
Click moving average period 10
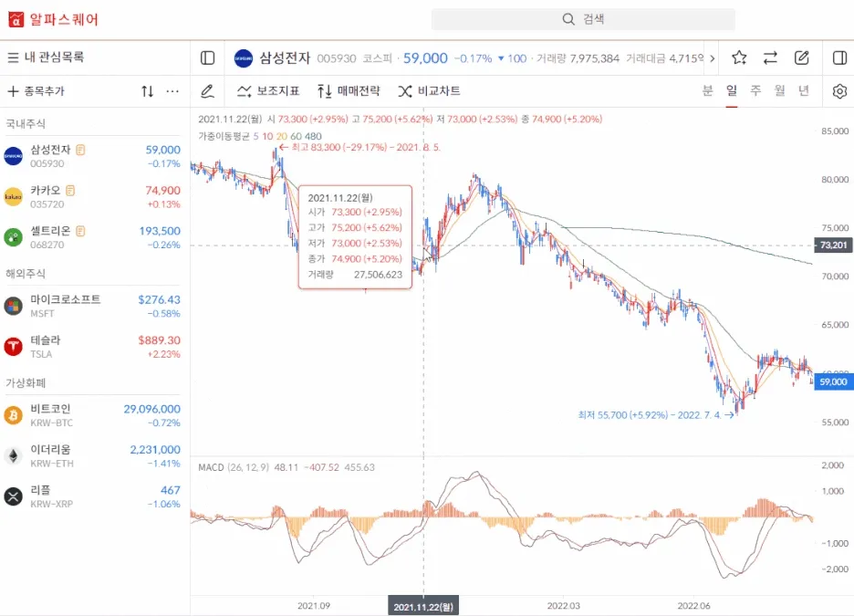(x=267, y=136)
